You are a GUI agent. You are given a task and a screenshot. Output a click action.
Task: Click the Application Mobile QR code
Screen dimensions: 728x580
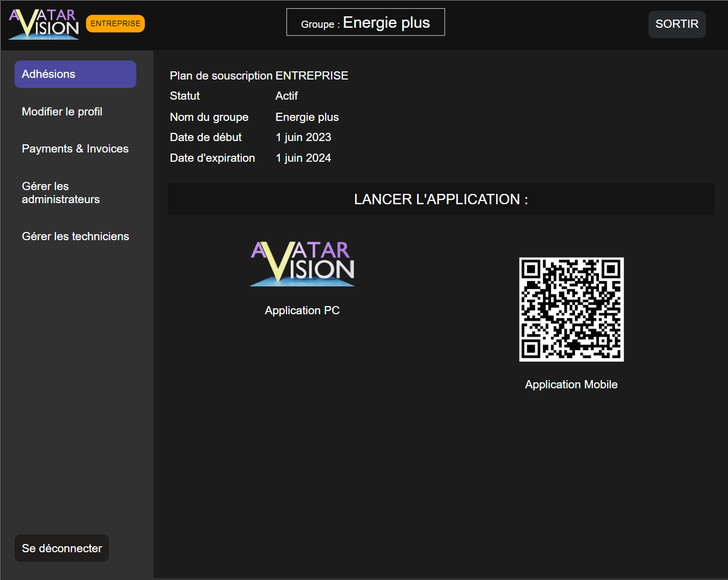tap(571, 309)
